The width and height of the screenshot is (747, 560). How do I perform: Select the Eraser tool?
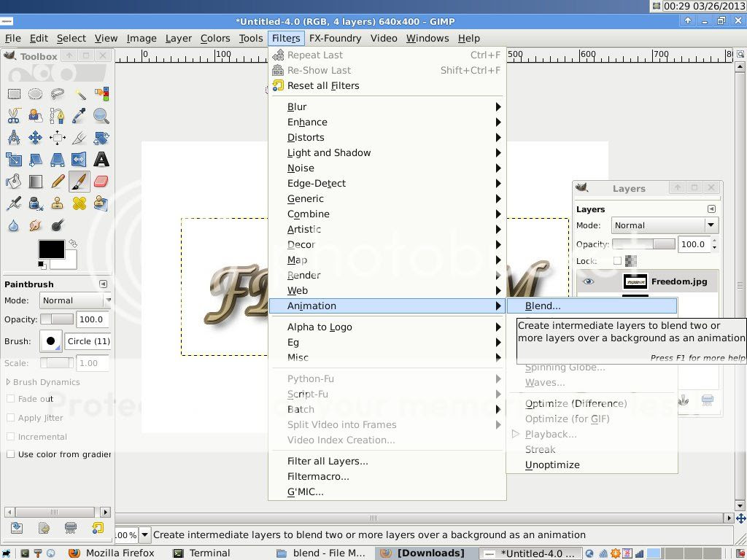click(x=101, y=182)
